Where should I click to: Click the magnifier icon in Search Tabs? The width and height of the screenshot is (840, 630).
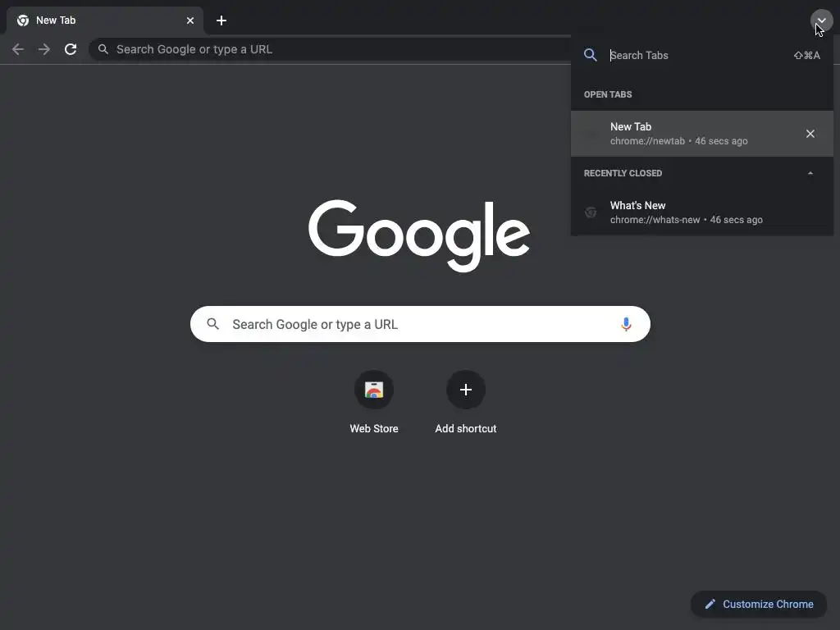click(591, 55)
